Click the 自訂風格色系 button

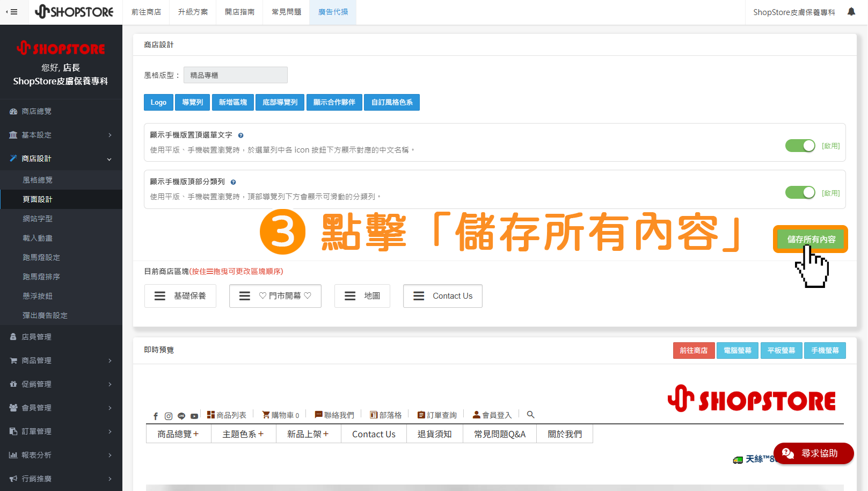click(392, 102)
